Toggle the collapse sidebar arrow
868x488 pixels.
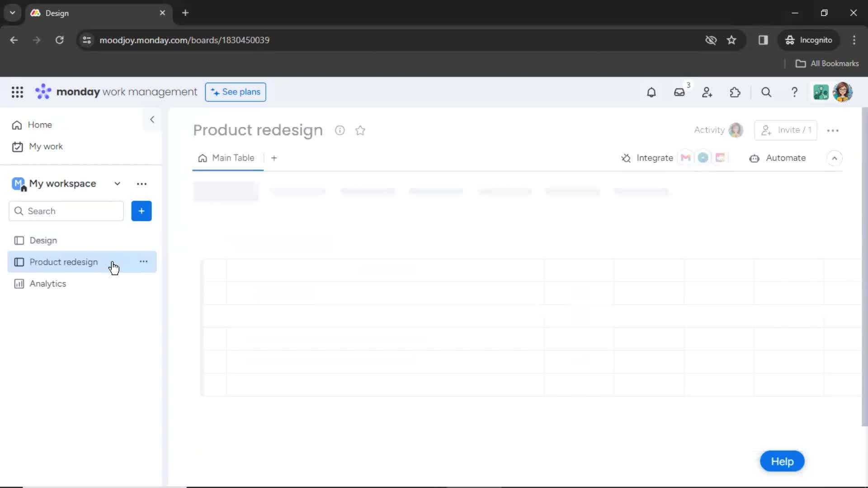[x=152, y=119]
